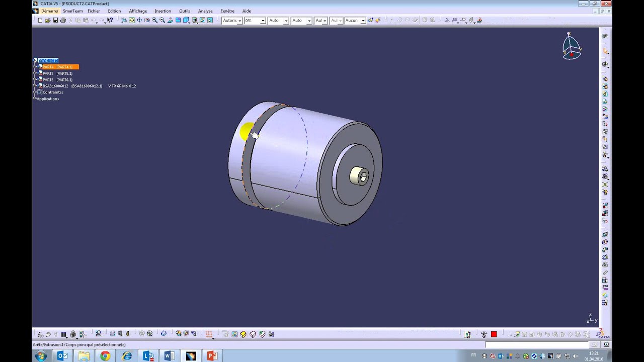Click the axis measure icon in top toolbar
The height and width of the screenshot is (362, 644).
[x=447, y=20]
